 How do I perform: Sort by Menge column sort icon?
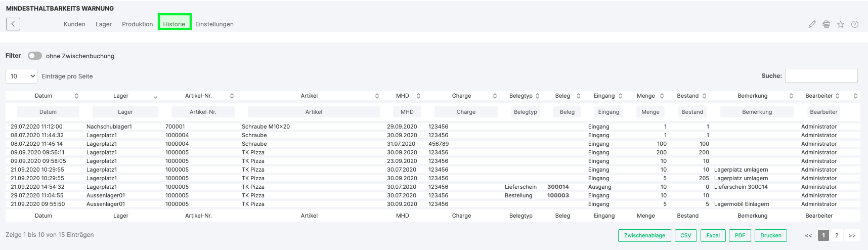coord(662,96)
